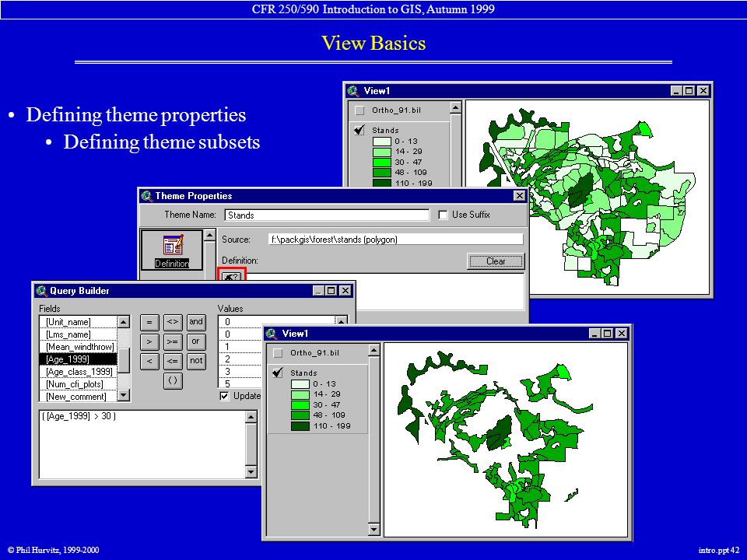Insert the 'or' operator into the query

coord(196,342)
